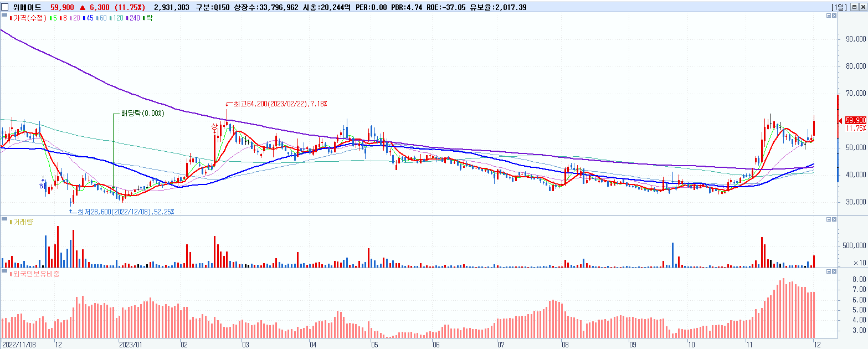The height and width of the screenshot is (349, 868).
Task: Select the 5-day moving average legend
Action: click(x=53, y=18)
